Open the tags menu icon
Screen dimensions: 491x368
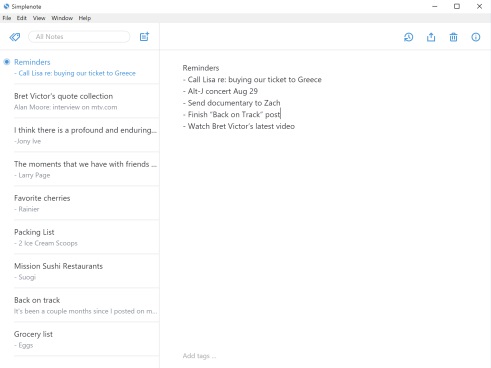tap(15, 37)
